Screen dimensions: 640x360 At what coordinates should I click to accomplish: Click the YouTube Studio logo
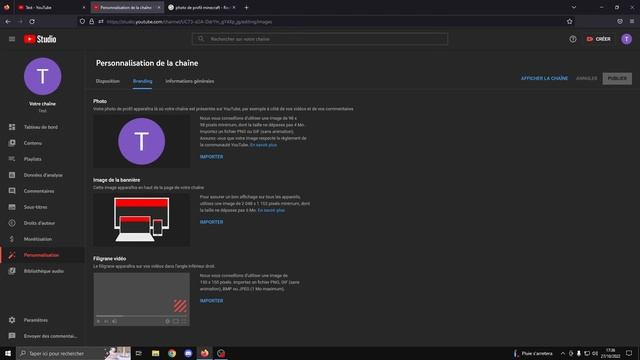coord(40,39)
